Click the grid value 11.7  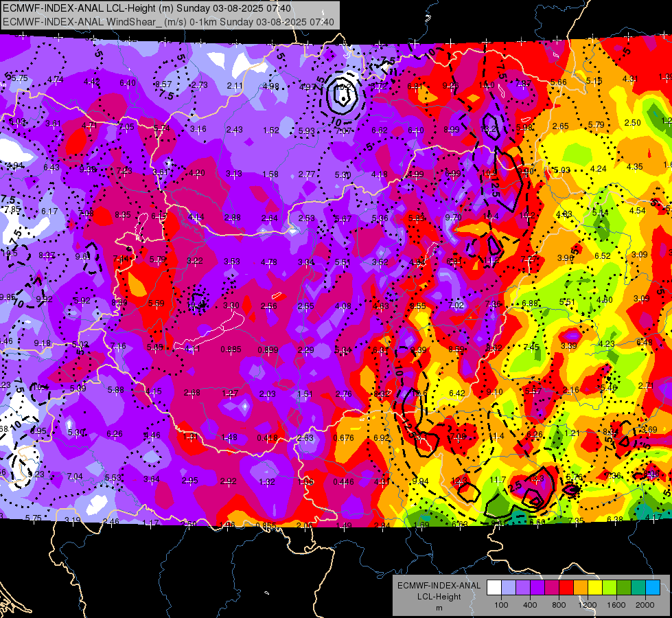(498, 480)
